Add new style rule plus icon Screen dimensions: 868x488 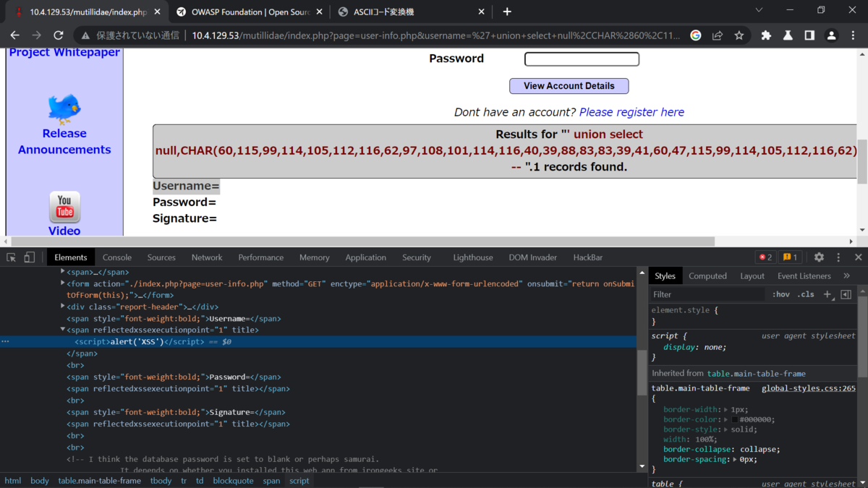click(827, 294)
